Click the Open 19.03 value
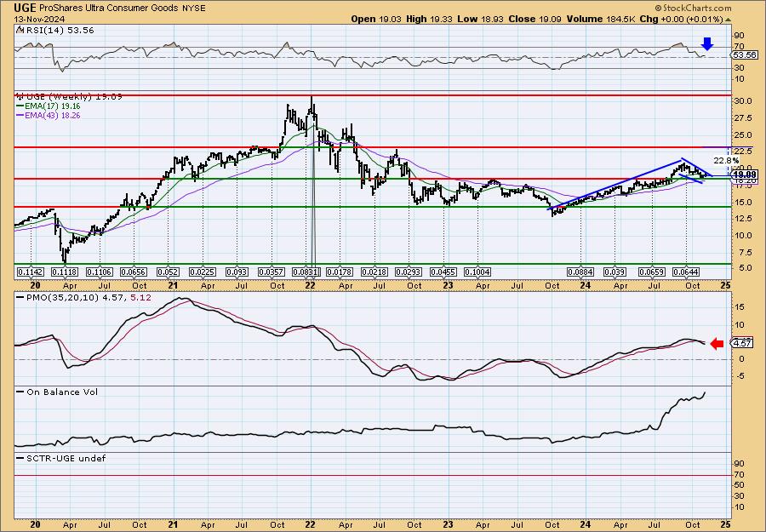Image resolution: width=766 pixels, height=532 pixels. [378, 19]
